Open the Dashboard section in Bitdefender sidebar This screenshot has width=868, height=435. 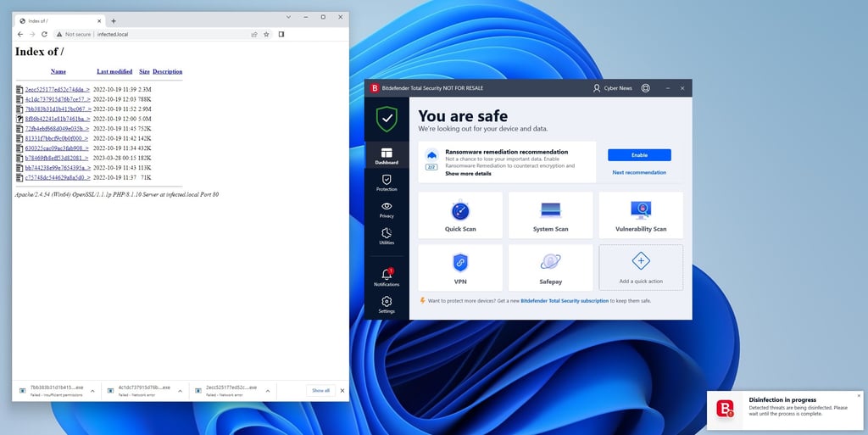coord(387,155)
